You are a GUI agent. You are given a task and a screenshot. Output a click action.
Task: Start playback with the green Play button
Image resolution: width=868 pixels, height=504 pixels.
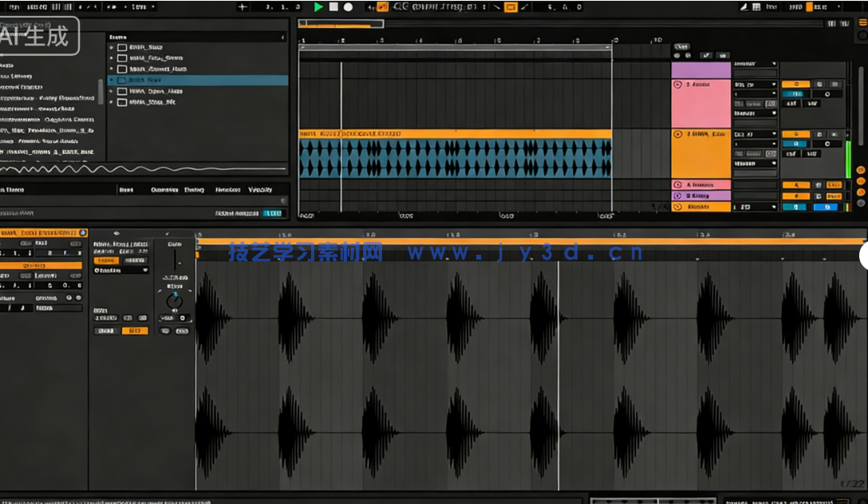[x=318, y=7]
